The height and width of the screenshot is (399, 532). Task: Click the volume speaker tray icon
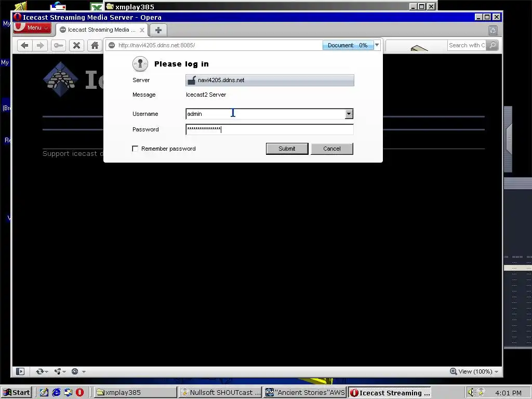[x=471, y=392]
